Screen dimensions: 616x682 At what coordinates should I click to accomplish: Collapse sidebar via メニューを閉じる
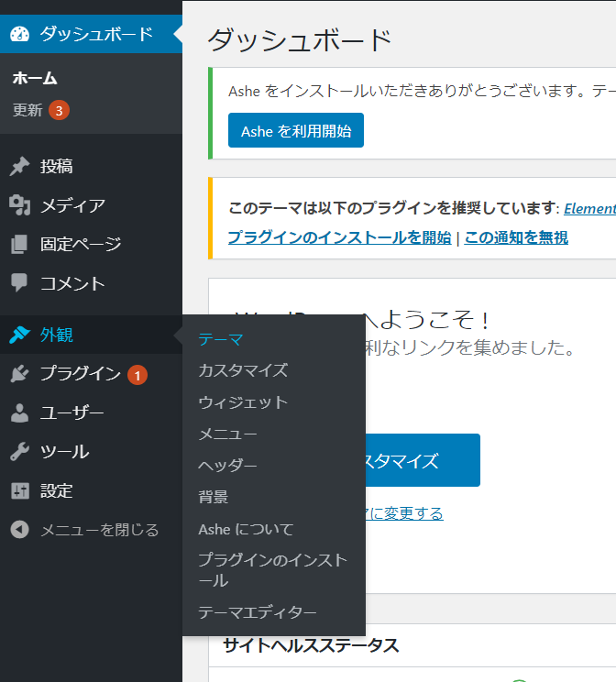[91, 529]
